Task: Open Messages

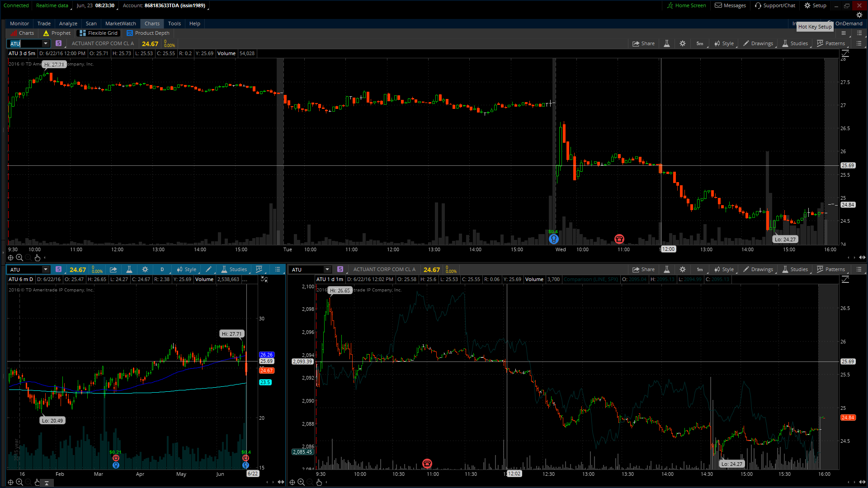Action: (x=730, y=5)
